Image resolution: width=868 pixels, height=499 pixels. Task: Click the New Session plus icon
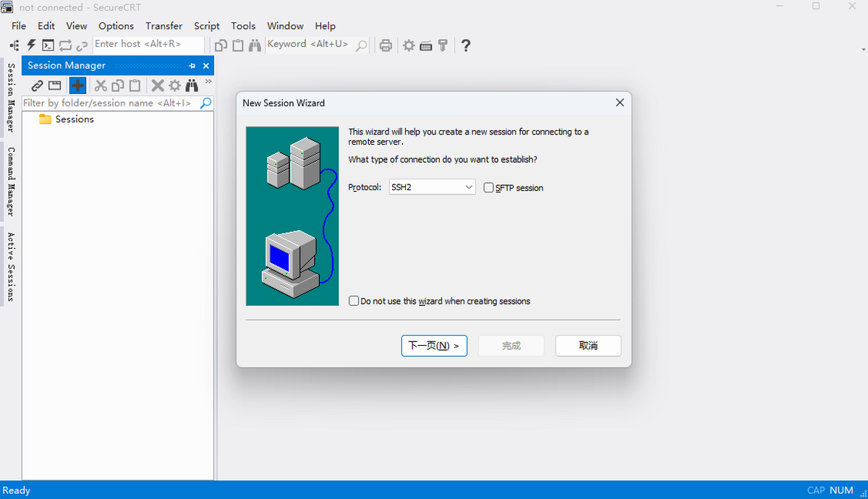(x=77, y=85)
